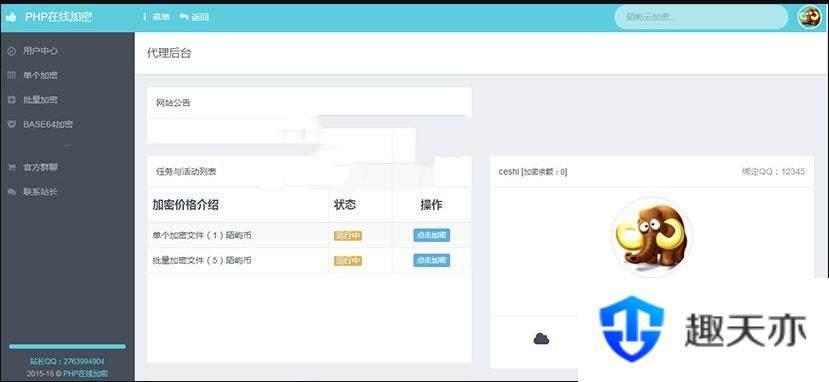Open the footer PHP在线加密 copyright link
Viewport: 829px width, 382px height.
[x=85, y=374]
